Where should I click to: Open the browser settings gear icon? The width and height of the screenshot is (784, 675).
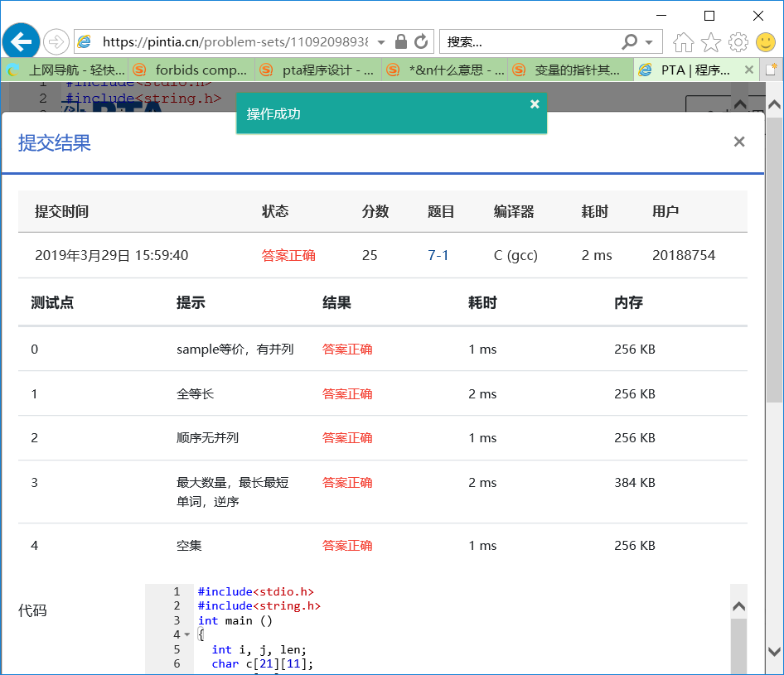coord(738,42)
